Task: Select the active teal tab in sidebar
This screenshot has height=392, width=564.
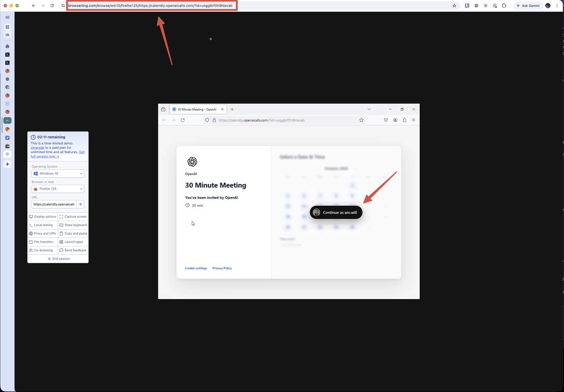Action: point(8,120)
